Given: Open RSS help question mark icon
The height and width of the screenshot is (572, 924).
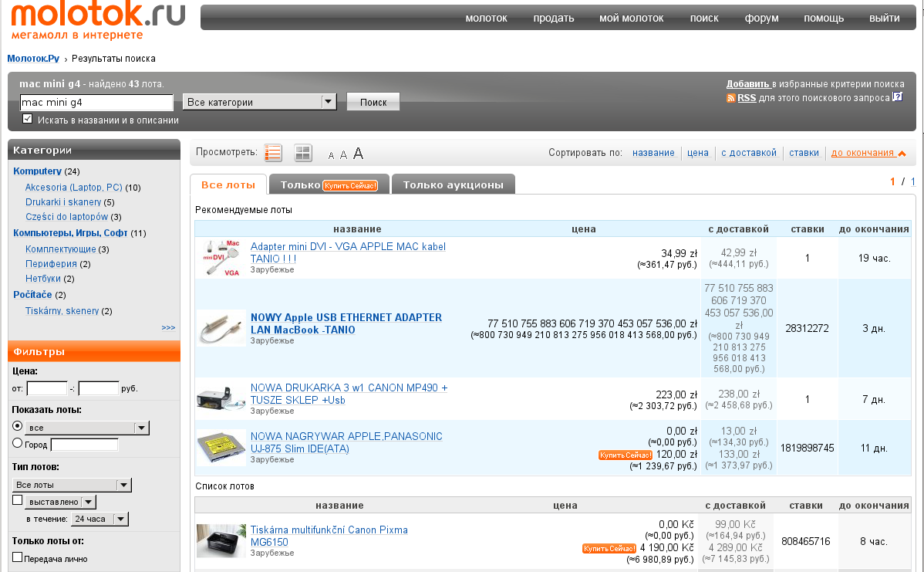Looking at the screenshot, I should click(x=898, y=96).
